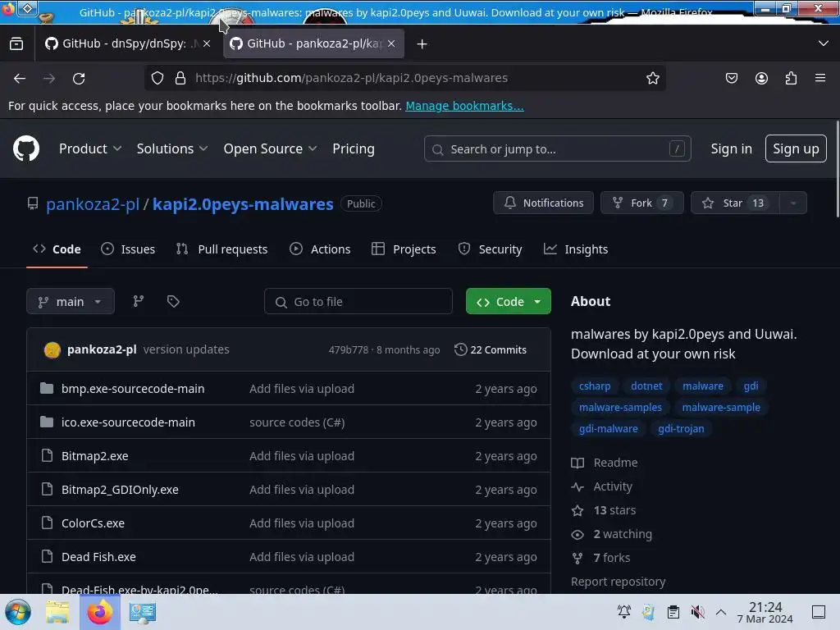Click the URL address bar
This screenshot has height=630, width=840.
(404, 78)
